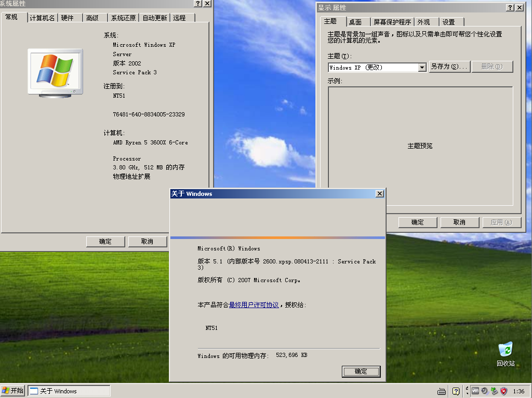
Task: Open VMware Tools from the system tray
Action: tap(475, 391)
